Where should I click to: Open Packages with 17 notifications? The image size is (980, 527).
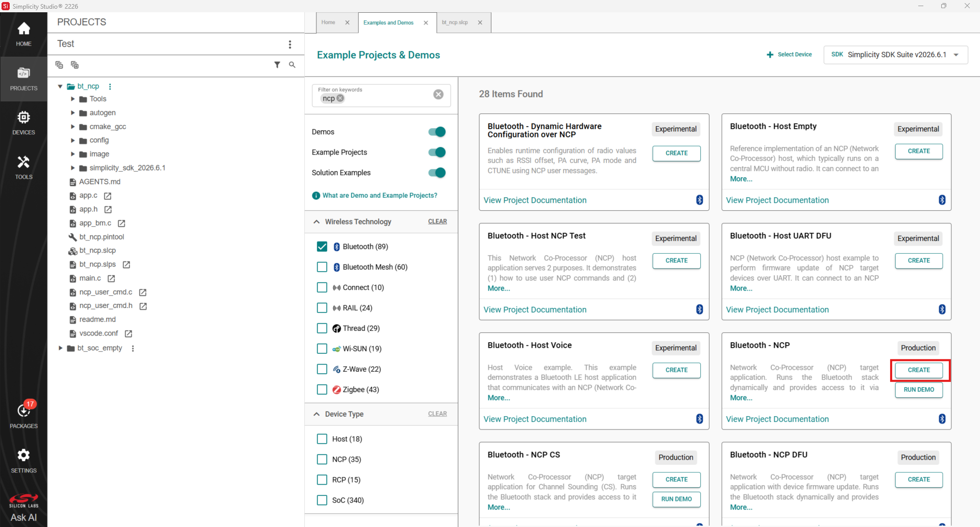[x=23, y=415]
